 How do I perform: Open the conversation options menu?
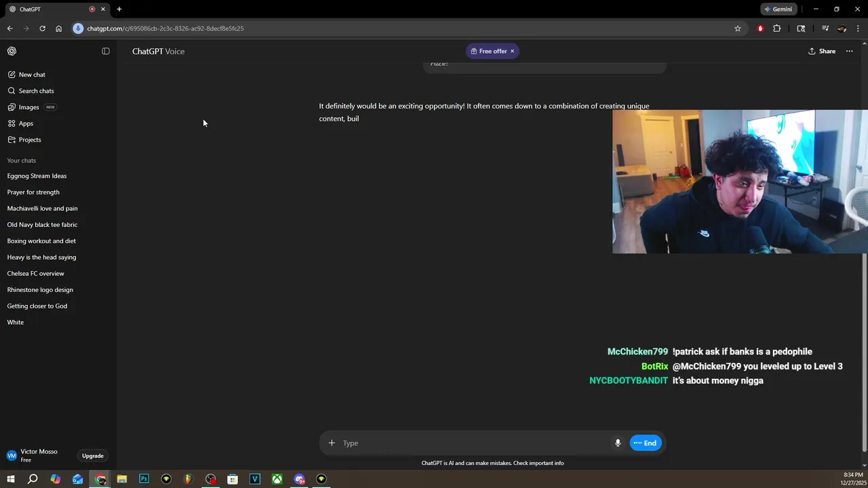click(849, 51)
